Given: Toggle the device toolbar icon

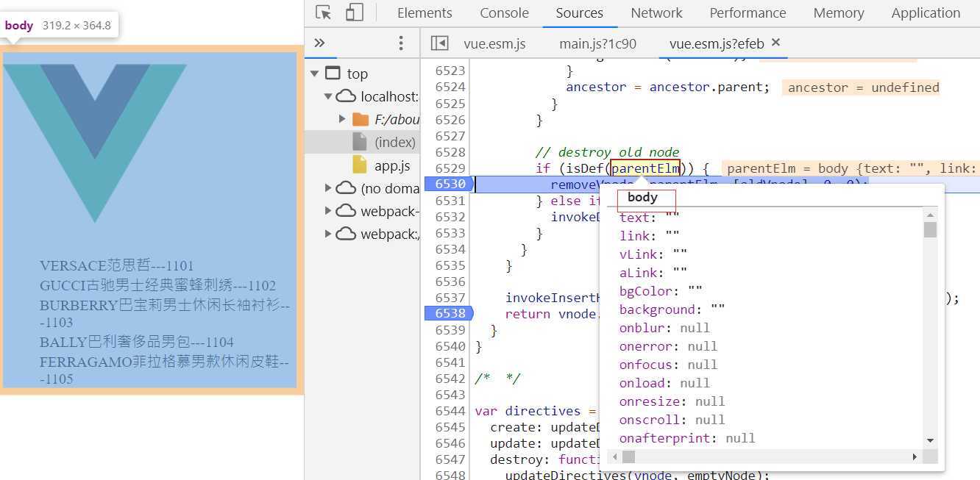Looking at the screenshot, I should (355, 12).
